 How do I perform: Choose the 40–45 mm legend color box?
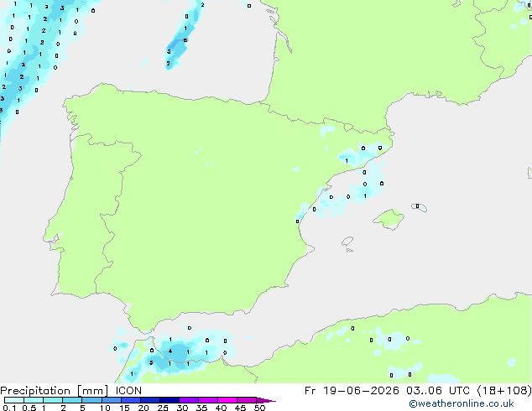tap(227, 400)
